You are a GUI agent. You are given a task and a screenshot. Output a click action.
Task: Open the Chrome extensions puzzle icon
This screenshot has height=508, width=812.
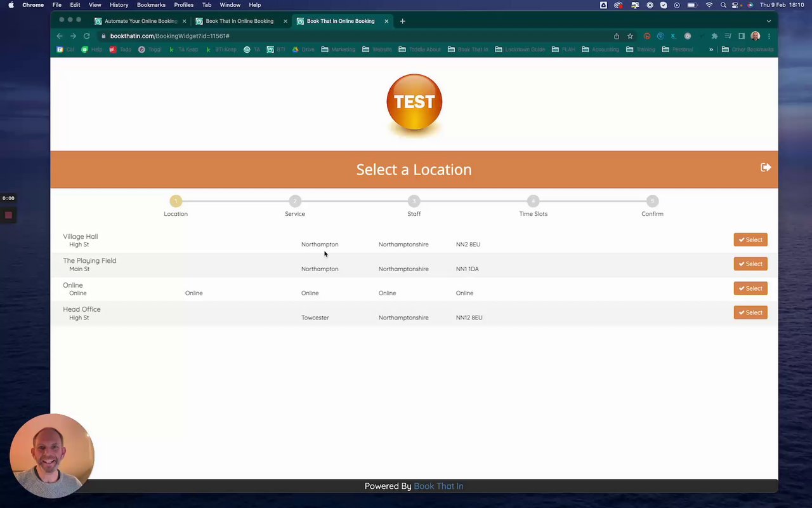[714, 36]
